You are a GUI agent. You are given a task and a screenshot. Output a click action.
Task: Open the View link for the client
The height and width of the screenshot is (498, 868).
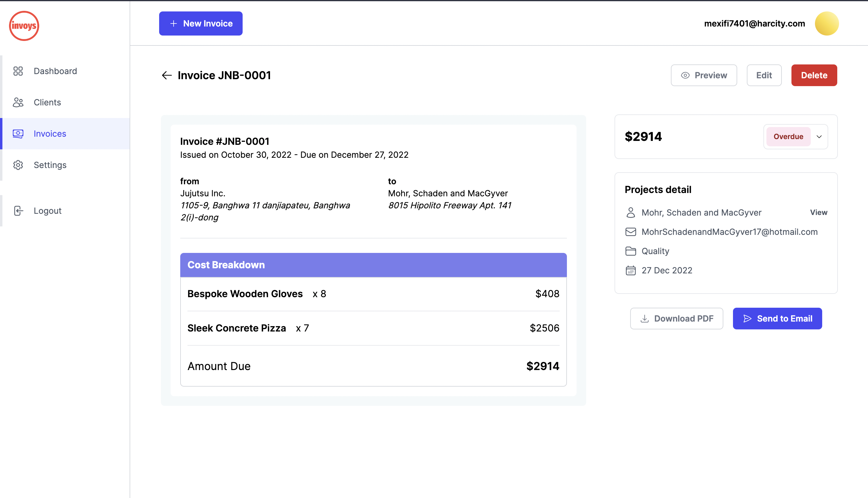(818, 212)
